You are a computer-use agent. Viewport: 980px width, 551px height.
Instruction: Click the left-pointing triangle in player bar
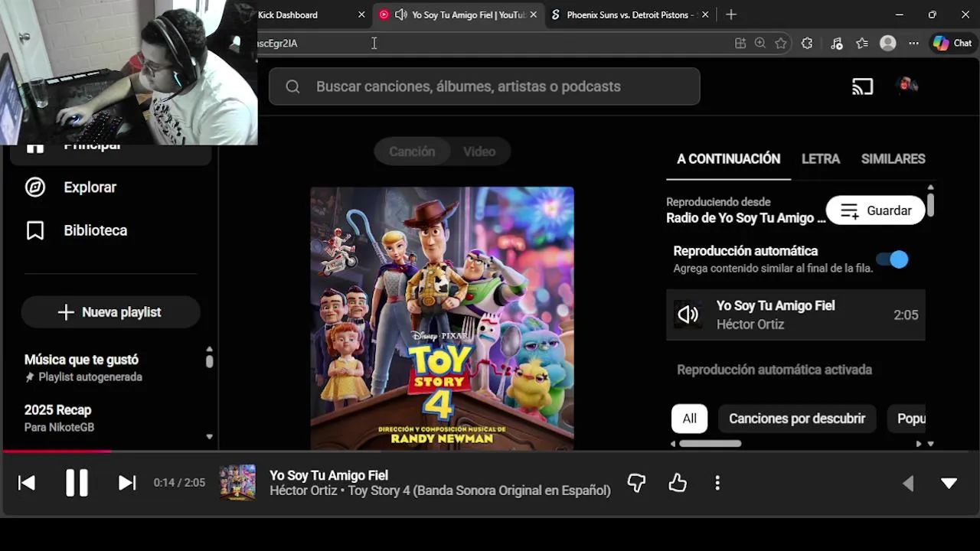click(908, 483)
